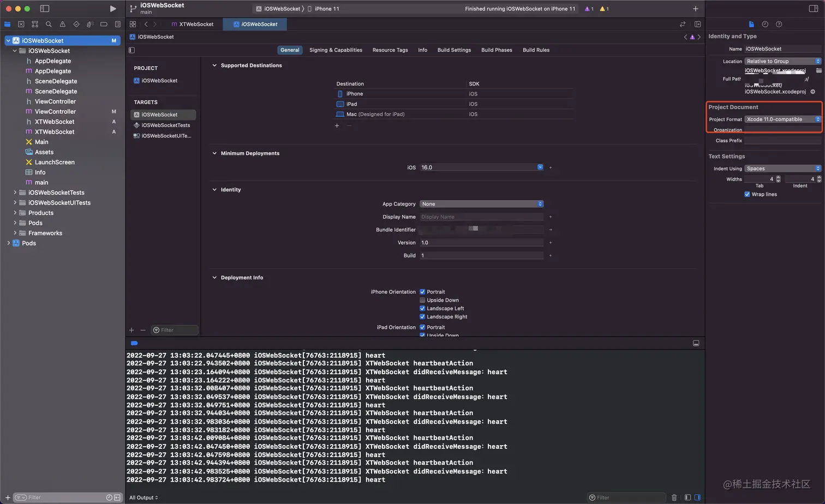The image size is (825, 504).
Task: Open All Output console filter menu
Action: 144,497
